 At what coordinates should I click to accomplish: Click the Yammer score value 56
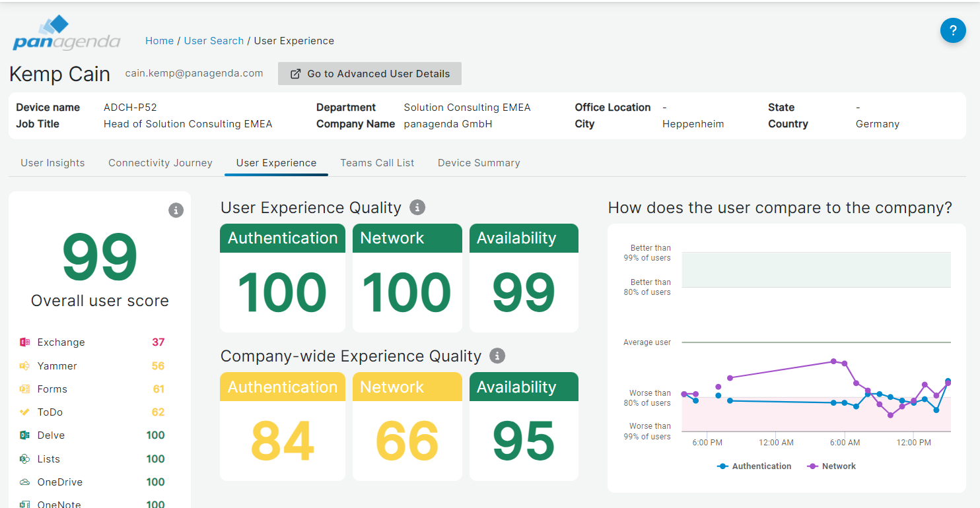(158, 365)
